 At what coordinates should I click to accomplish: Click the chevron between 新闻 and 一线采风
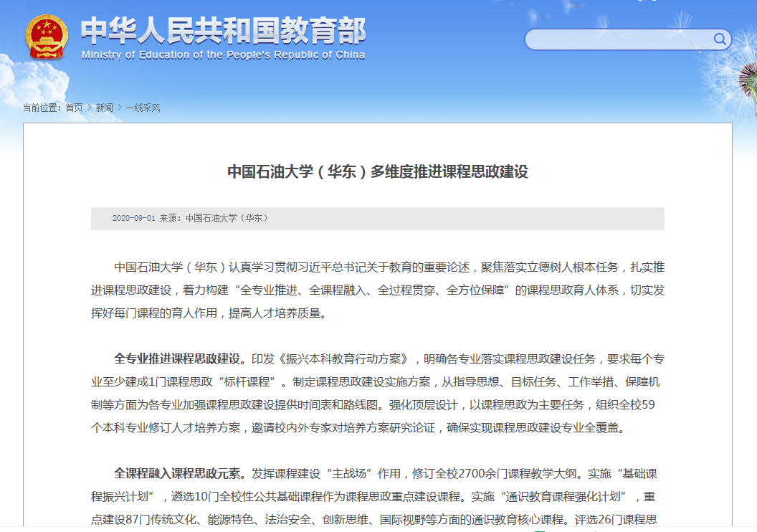click(120, 108)
